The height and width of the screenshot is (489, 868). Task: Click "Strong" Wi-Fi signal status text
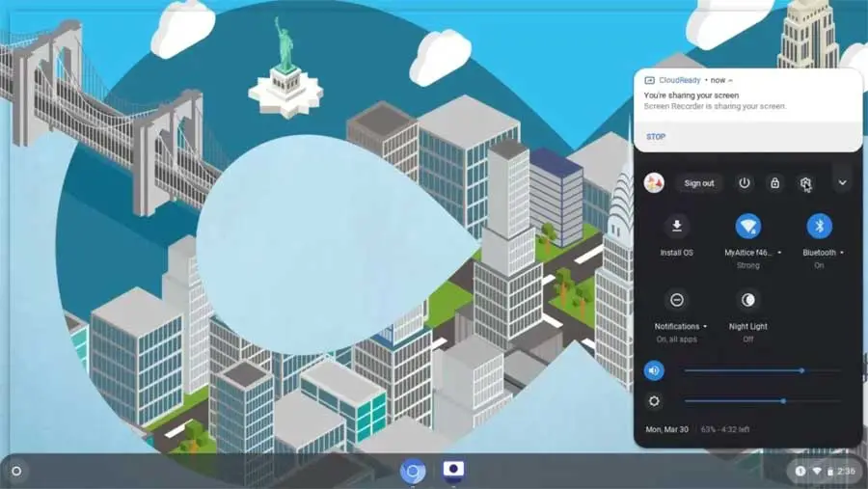point(747,265)
